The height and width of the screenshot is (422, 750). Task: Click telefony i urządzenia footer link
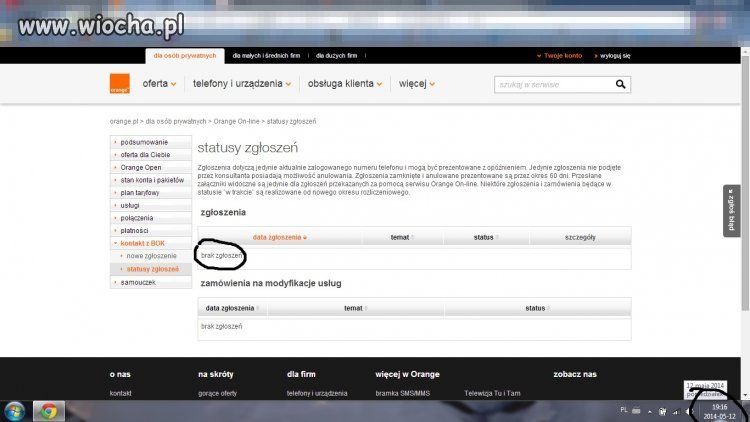317,393
